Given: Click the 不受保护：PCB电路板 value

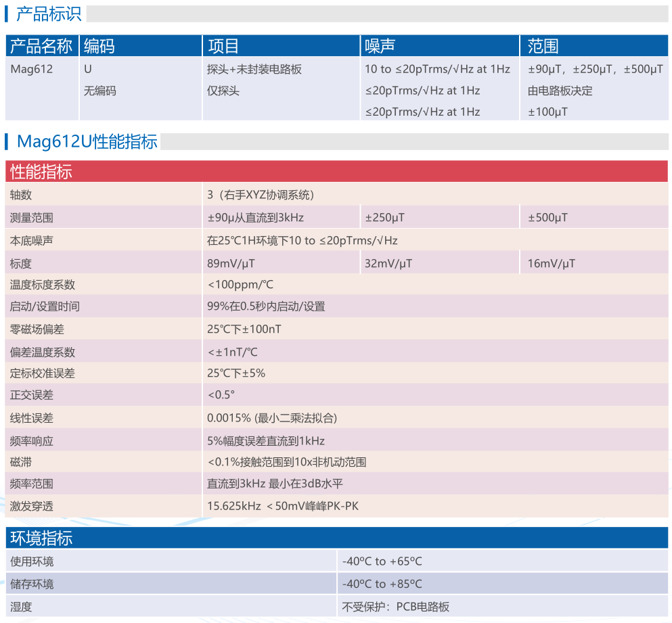Looking at the screenshot, I should pyautogui.click(x=396, y=607).
